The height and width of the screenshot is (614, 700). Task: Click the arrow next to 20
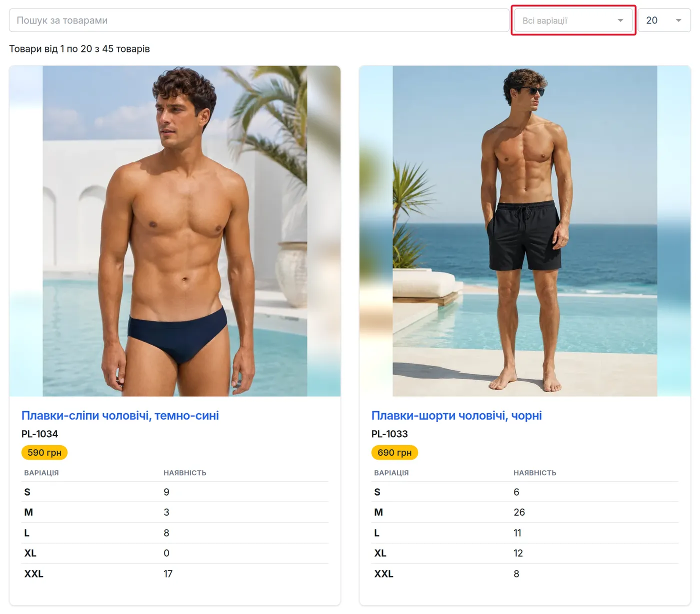point(678,20)
